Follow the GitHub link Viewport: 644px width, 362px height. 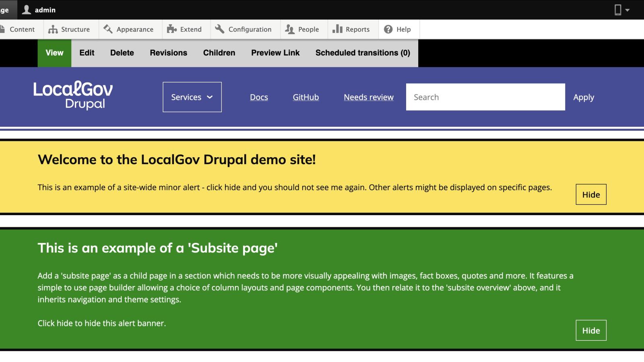pos(305,97)
